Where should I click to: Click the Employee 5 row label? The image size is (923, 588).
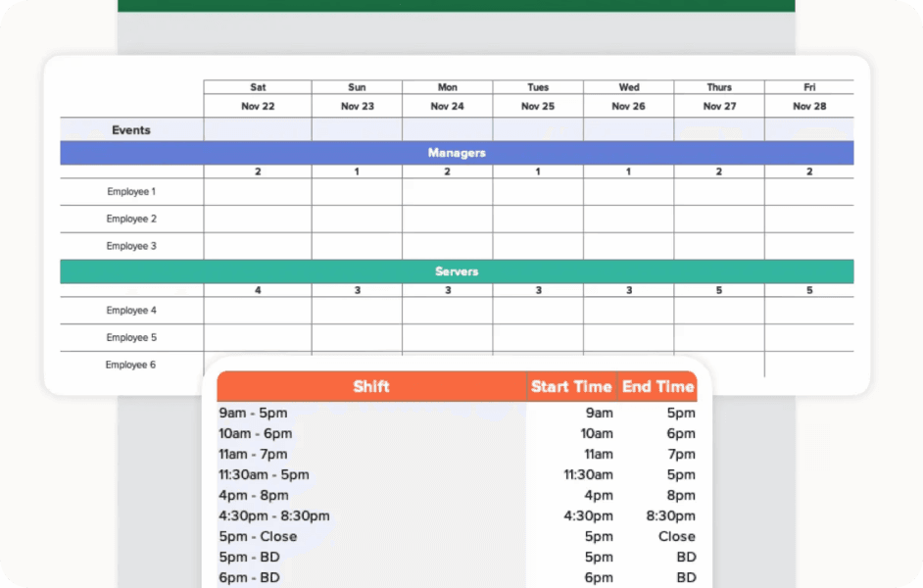coord(131,337)
